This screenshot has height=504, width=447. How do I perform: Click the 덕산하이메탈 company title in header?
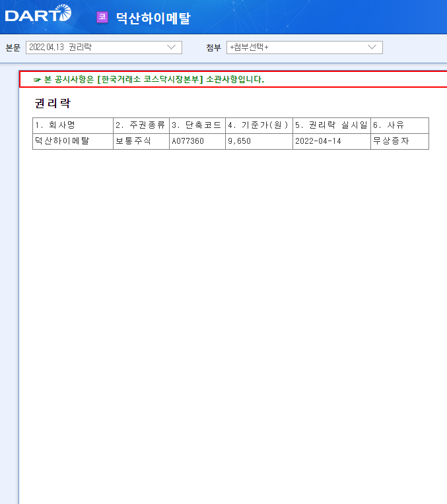[153, 18]
